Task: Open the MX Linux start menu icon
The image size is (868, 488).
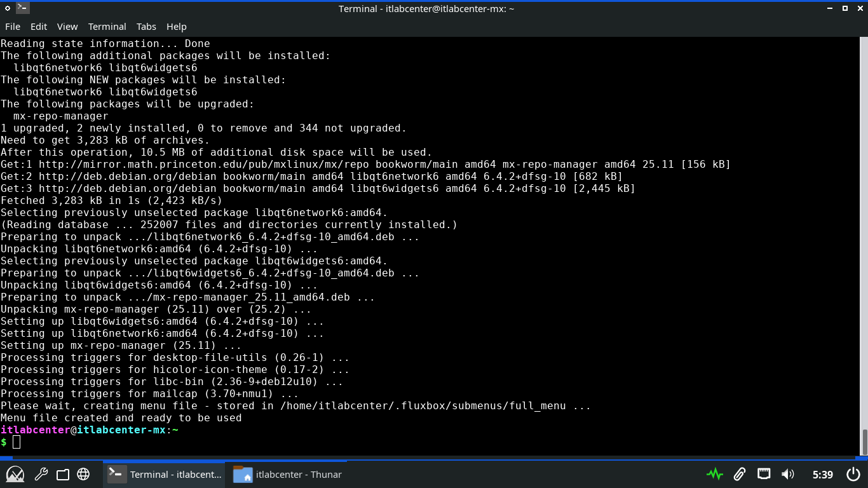Action: (15, 474)
